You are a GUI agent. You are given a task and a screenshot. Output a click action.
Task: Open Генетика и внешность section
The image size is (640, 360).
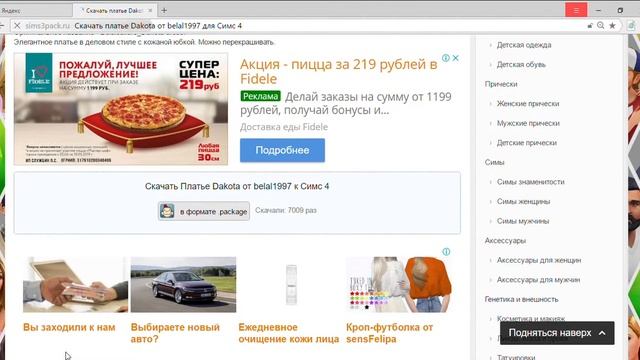click(521, 300)
